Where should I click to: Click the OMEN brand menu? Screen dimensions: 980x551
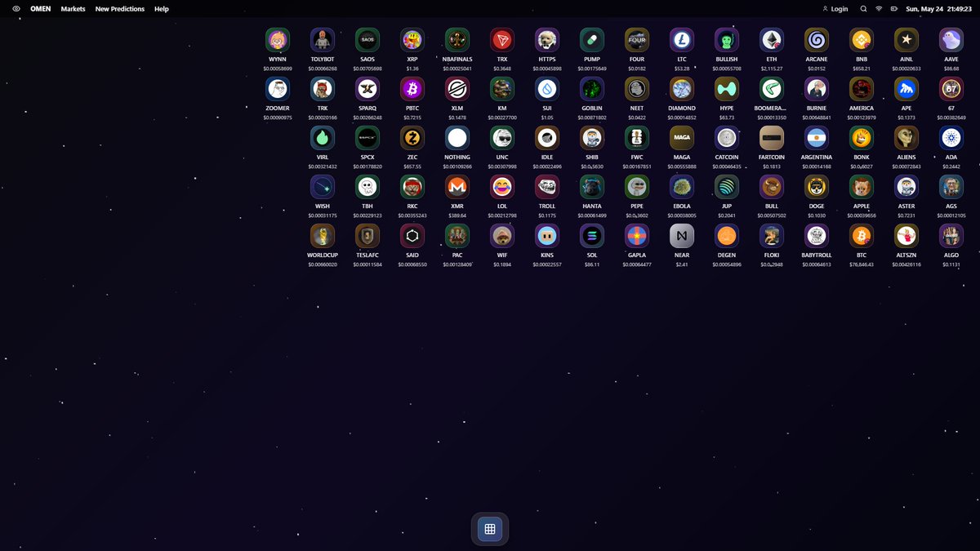(41, 9)
